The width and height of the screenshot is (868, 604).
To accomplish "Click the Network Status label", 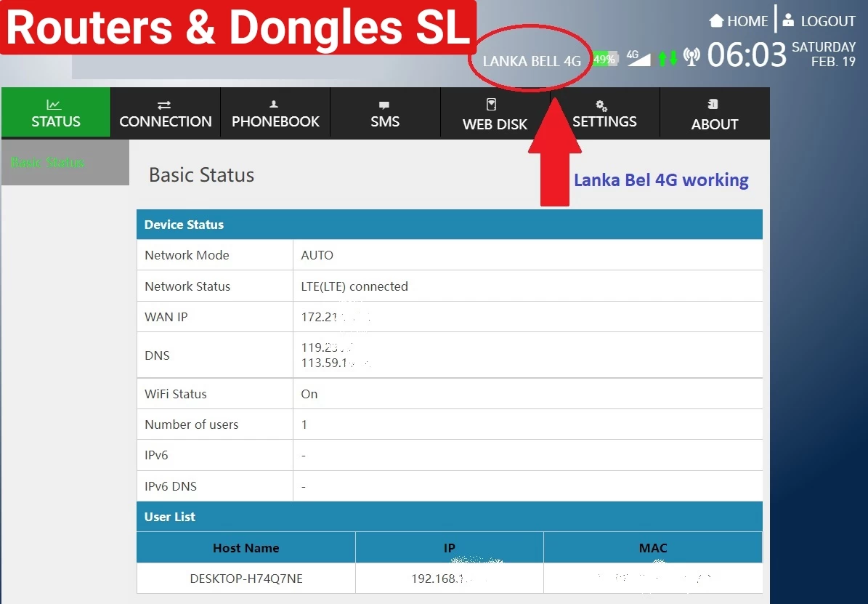I will pyautogui.click(x=187, y=286).
